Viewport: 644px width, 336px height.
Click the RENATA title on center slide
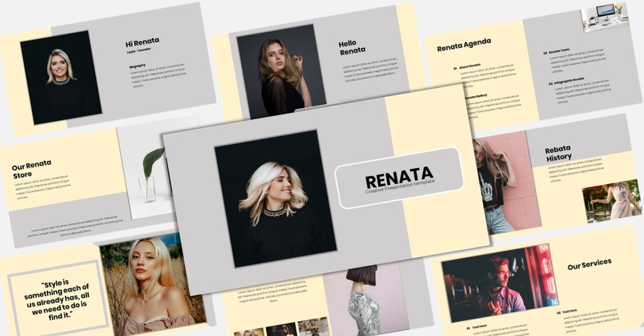[x=399, y=174]
